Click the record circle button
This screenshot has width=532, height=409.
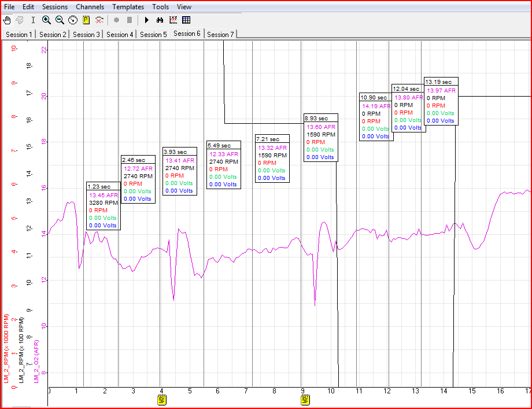point(116,20)
